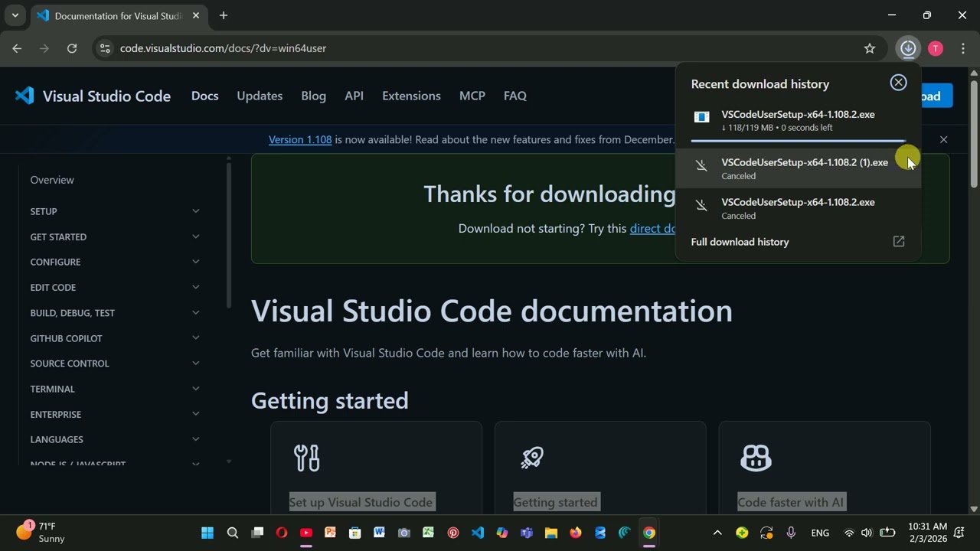
Task: Click the VSCodeUserSetup download progress bar
Action: 799,141
